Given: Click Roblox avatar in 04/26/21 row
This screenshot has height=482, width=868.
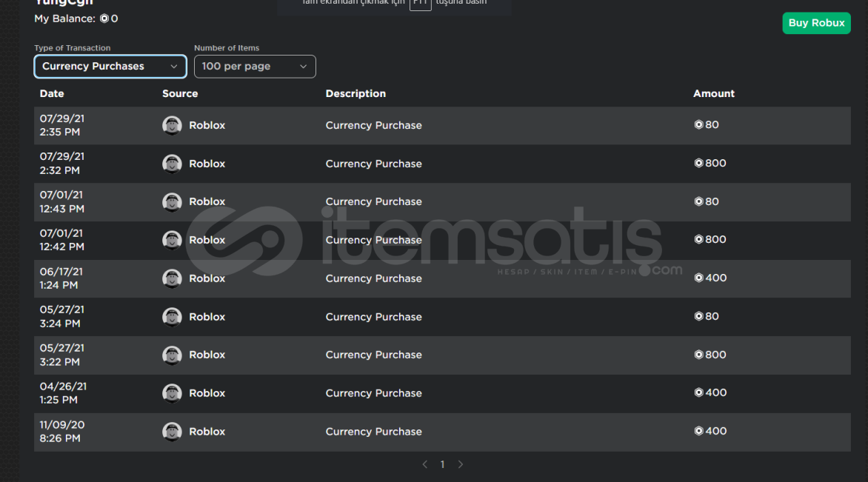Looking at the screenshot, I should [x=172, y=393].
